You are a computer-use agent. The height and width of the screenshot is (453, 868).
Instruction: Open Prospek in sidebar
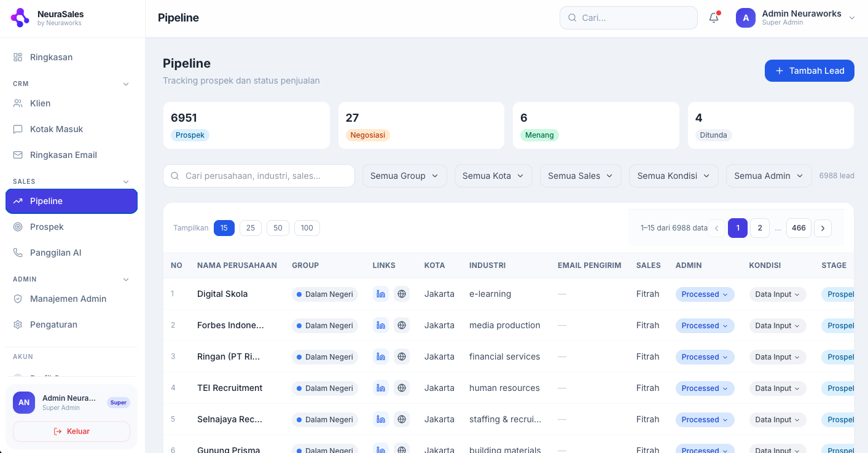click(71, 227)
